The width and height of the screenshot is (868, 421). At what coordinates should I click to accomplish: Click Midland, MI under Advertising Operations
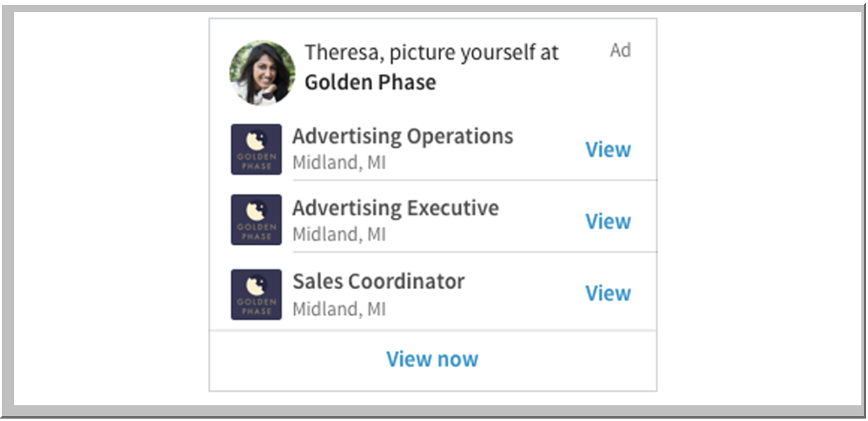[339, 163]
